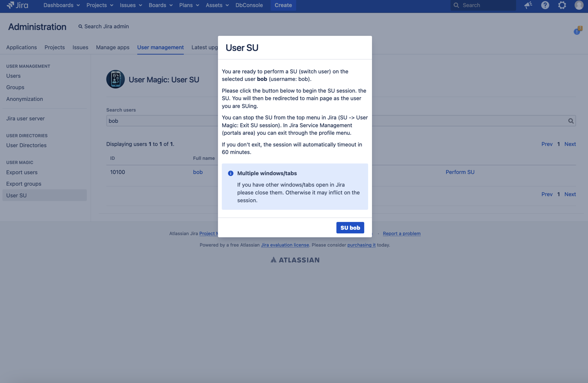
Task: Expand the Plans dropdown
Action: coord(189,5)
